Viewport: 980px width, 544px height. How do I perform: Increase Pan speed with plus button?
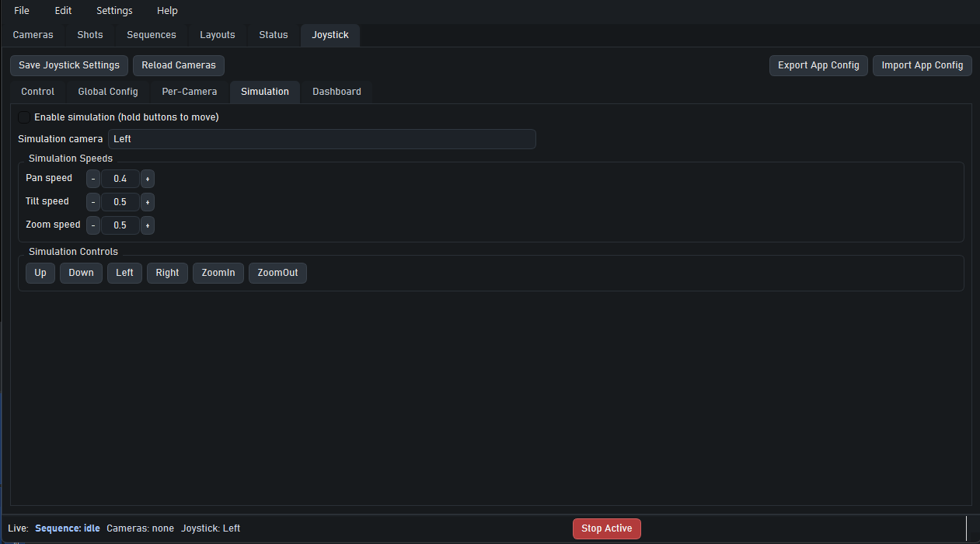[148, 179]
